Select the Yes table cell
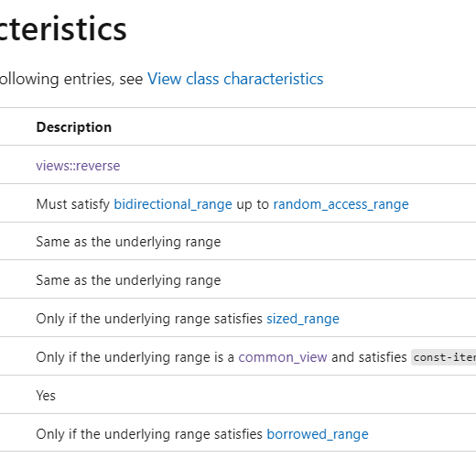The width and height of the screenshot is (476, 469). click(46, 396)
